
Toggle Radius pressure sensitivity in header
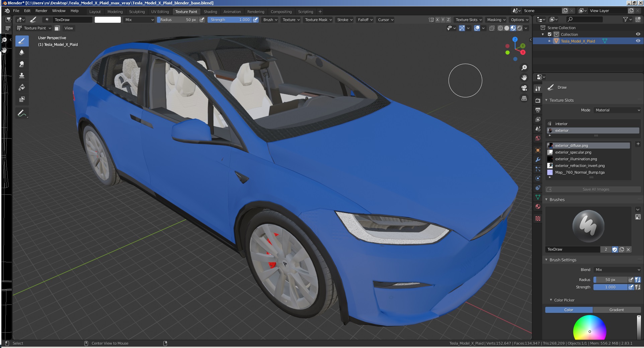(x=202, y=20)
